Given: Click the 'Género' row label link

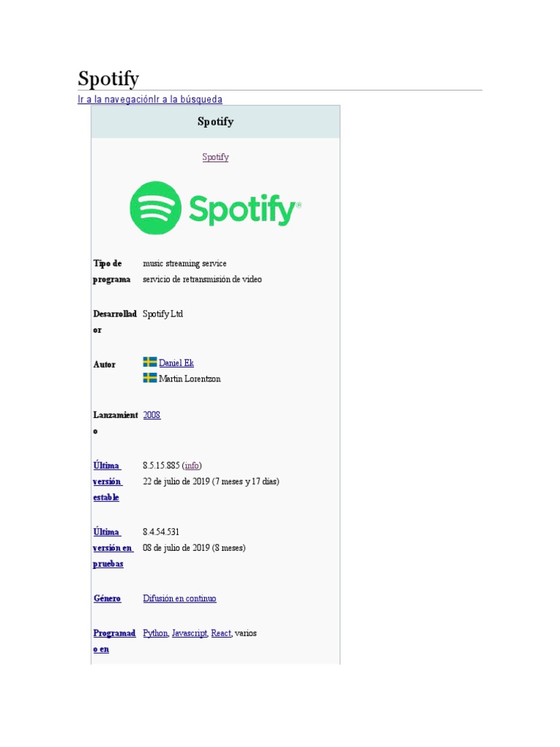Looking at the screenshot, I should pos(107,599).
